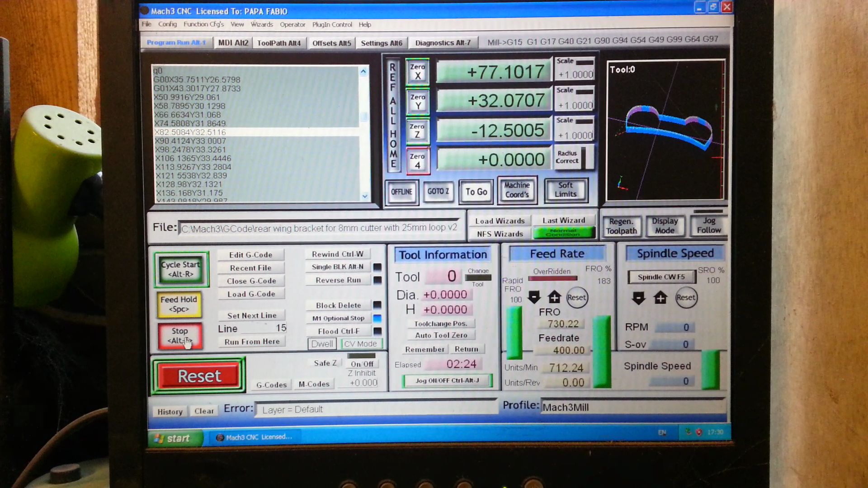868x488 pixels.
Task: Click the History button
Action: tap(170, 412)
